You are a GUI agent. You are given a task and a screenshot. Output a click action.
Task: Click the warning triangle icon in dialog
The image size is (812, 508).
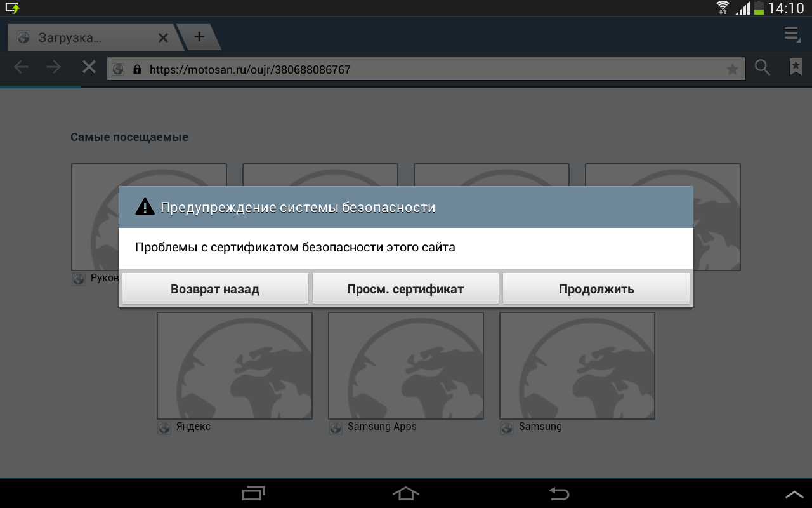(145, 206)
